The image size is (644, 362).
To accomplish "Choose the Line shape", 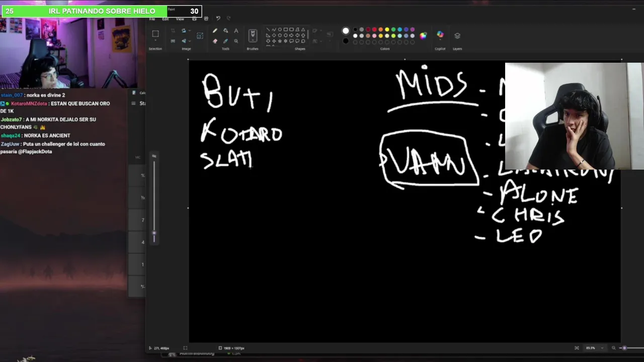I will pos(268,29).
